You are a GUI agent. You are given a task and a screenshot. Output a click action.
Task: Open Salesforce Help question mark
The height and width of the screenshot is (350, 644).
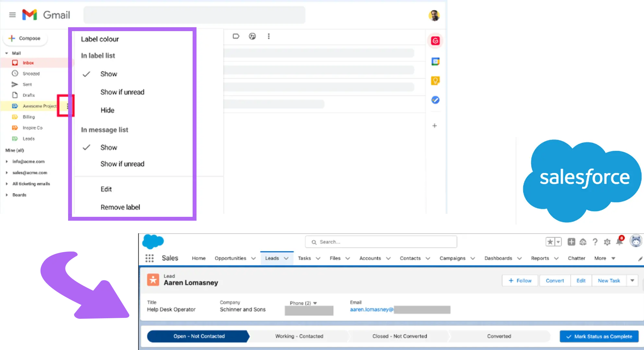(x=595, y=242)
